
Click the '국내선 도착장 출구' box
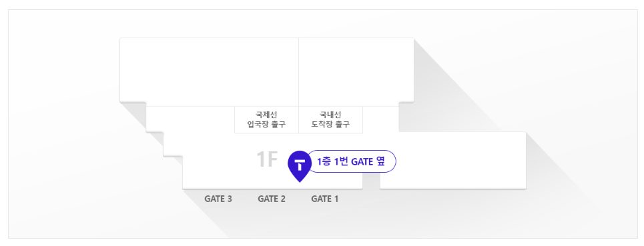tap(330, 120)
